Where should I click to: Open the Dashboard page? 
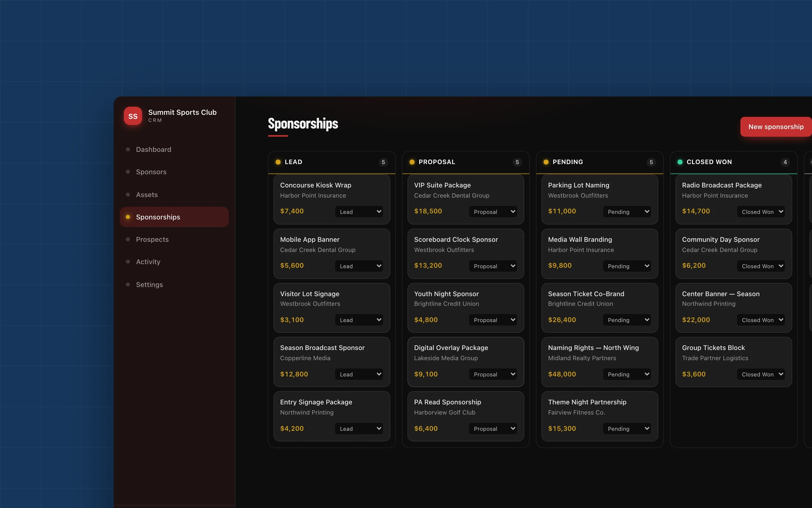(174, 149)
